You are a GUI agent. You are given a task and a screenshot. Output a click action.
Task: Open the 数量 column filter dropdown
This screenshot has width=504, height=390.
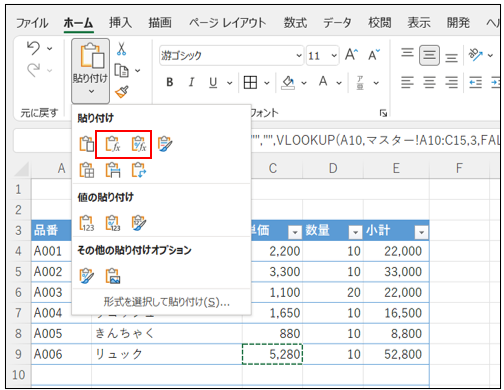click(355, 232)
